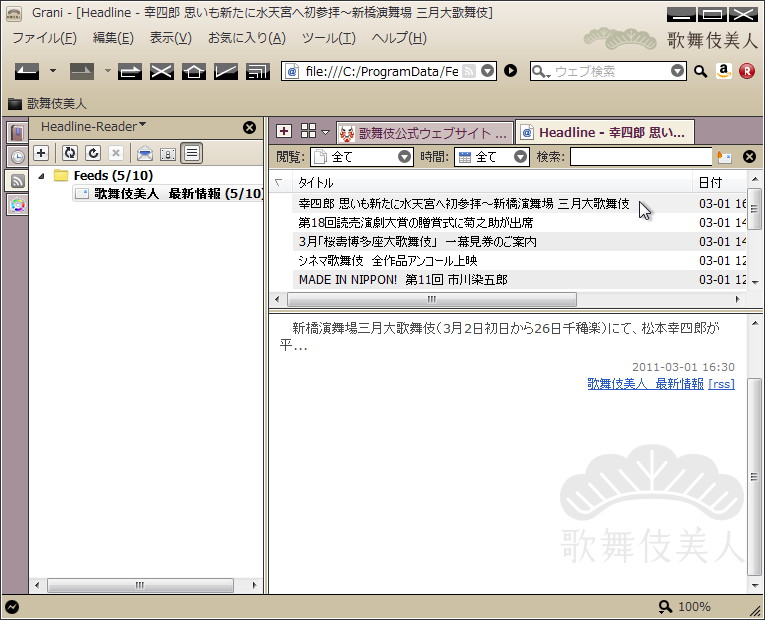Reload the page with the refresh icon
Viewport: 765px width, 620px height.
click(129, 71)
